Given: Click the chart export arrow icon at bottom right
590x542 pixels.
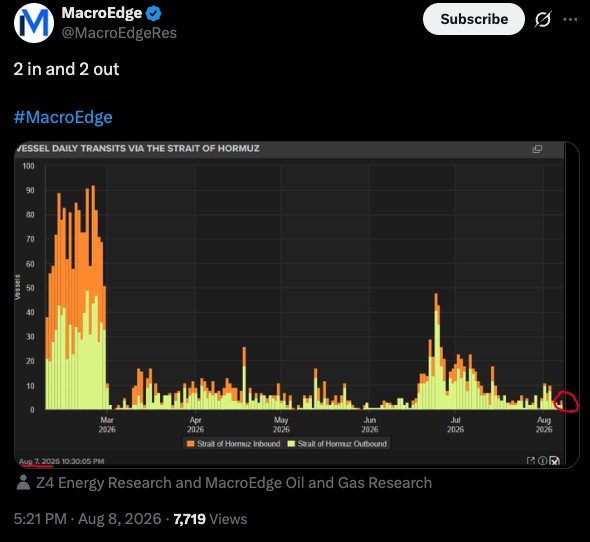Looking at the screenshot, I should (x=531, y=461).
